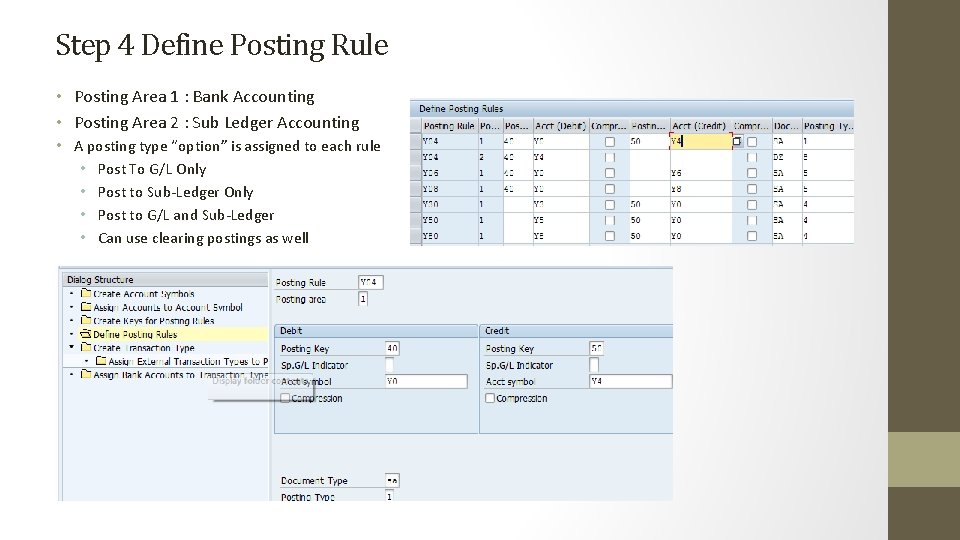Click Debit Acct symbol field Y0
This screenshot has height=540, width=960.
pyautogui.click(x=426, y=381)
